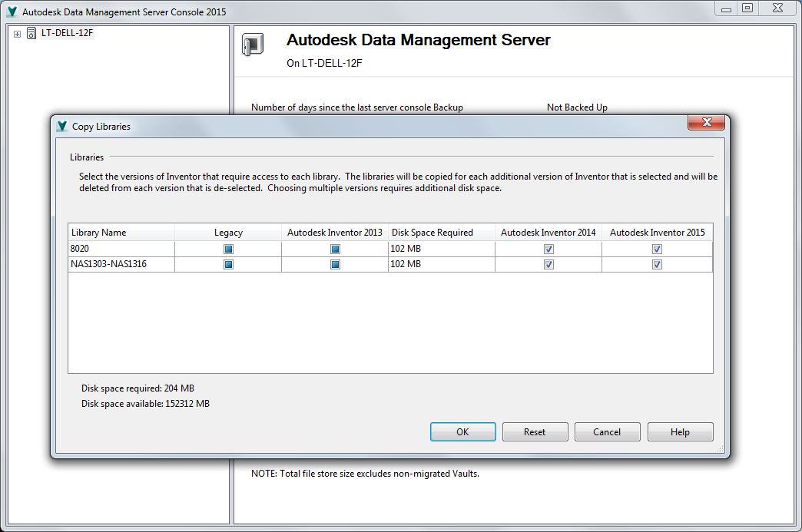Click Disk space available: 152312 MB text
Image resolution: width=802 pixels, height=532 pixels.
point(145,404)
